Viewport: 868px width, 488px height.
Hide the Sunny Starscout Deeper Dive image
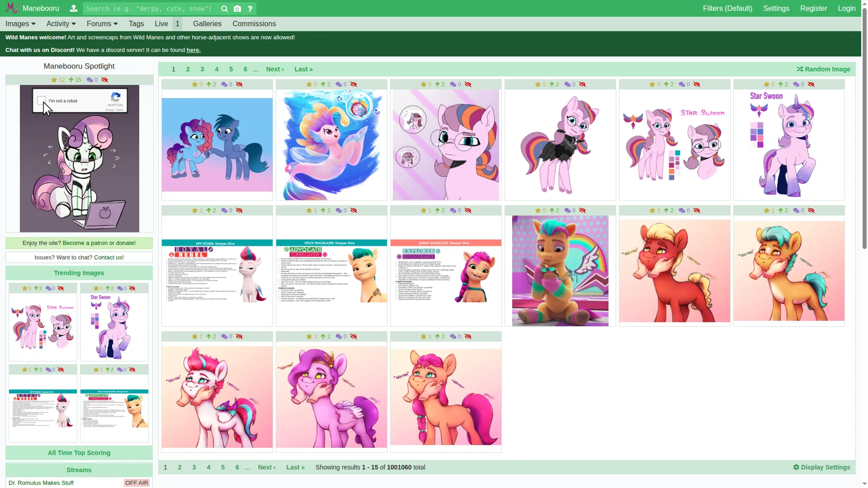click(x=468, y=211)
